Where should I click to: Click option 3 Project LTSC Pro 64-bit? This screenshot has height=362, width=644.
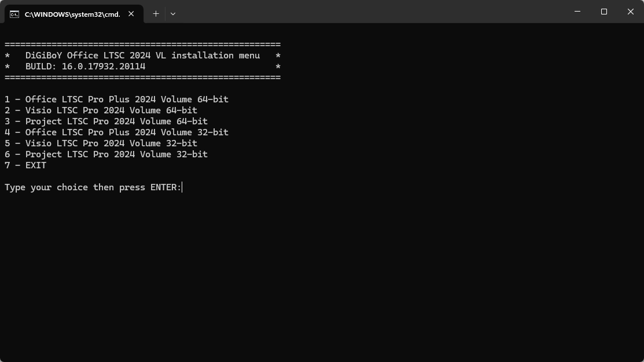pyautogui.click(x=106, y=121)
